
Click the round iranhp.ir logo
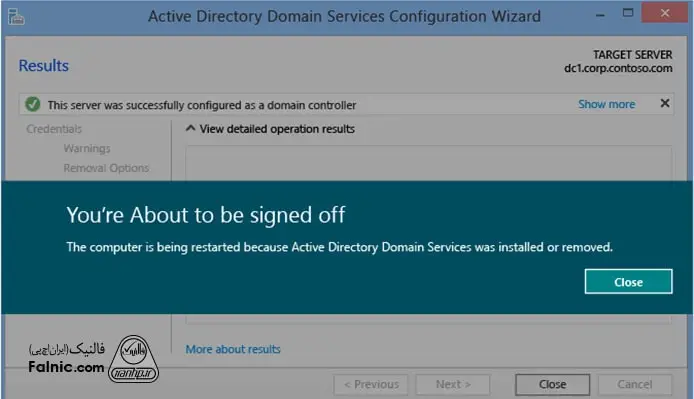pos(133,359)
